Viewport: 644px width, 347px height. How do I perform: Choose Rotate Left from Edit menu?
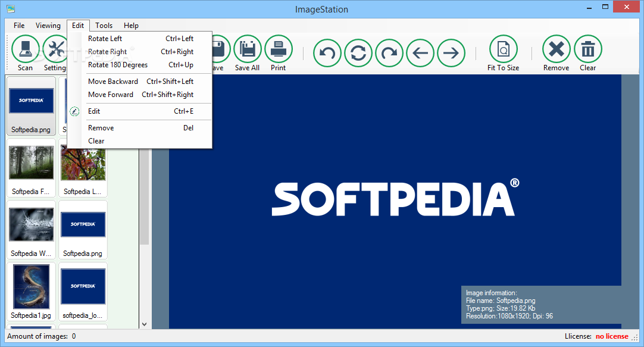pyautogui.click(x=140, y=39)
